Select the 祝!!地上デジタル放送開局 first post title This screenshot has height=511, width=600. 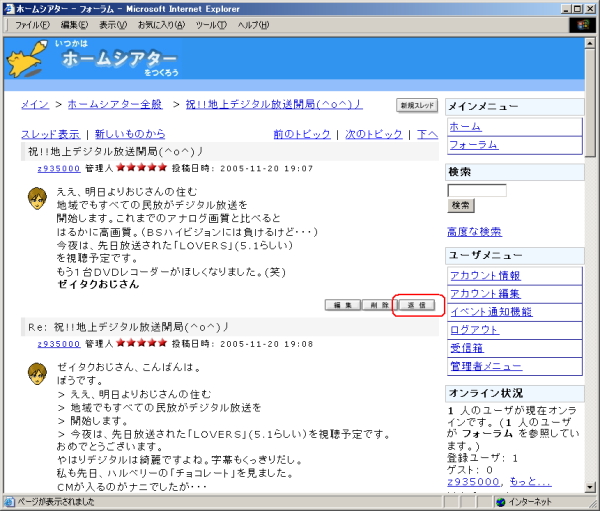pyautogui.click(x=115, y=152)
